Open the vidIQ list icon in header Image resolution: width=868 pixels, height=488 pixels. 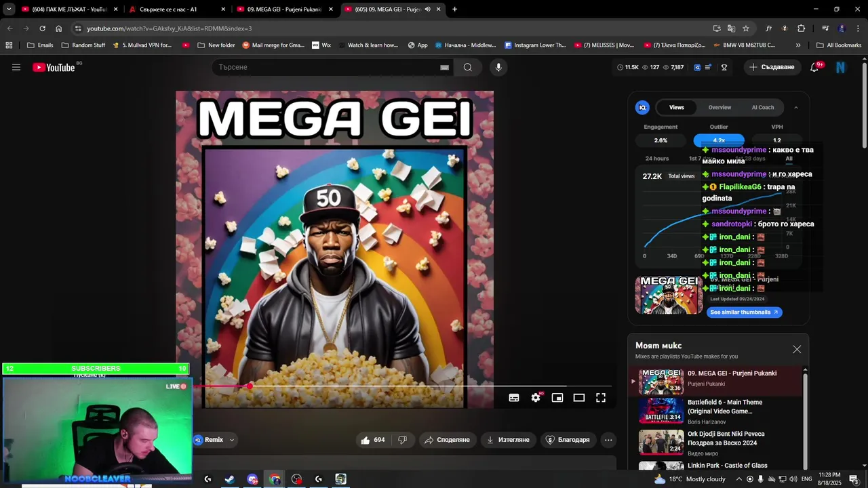pos(709,67)
